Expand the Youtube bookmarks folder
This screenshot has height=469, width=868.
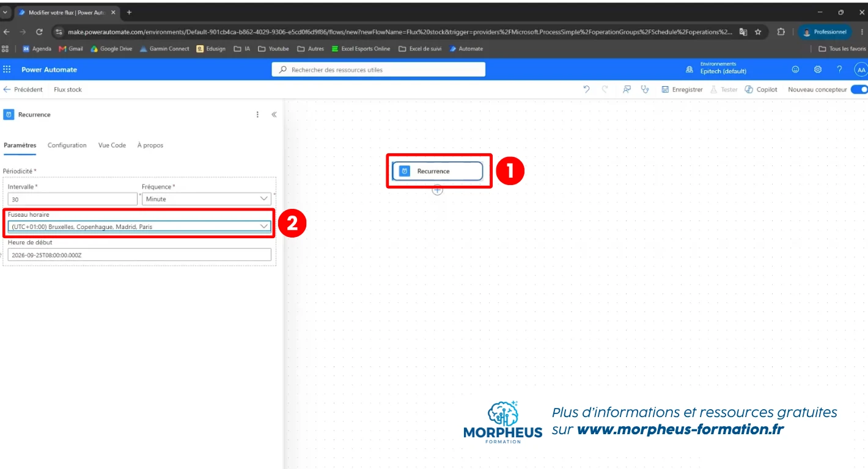[273, 49]
